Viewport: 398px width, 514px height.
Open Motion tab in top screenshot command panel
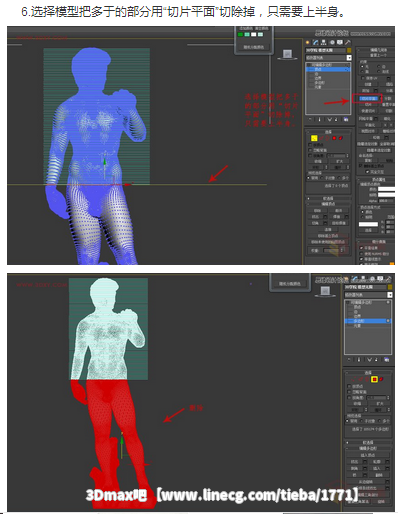(332, 42)
